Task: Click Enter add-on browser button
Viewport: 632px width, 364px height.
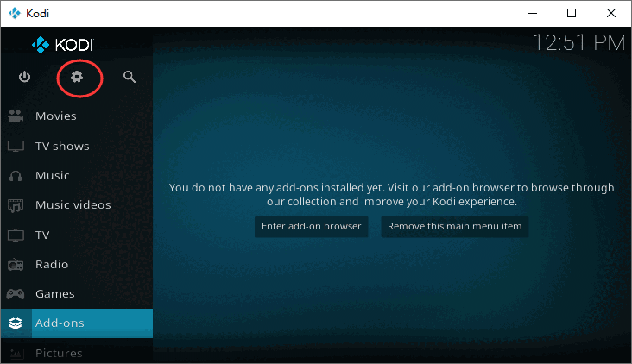Action: [x=311, y=226]
